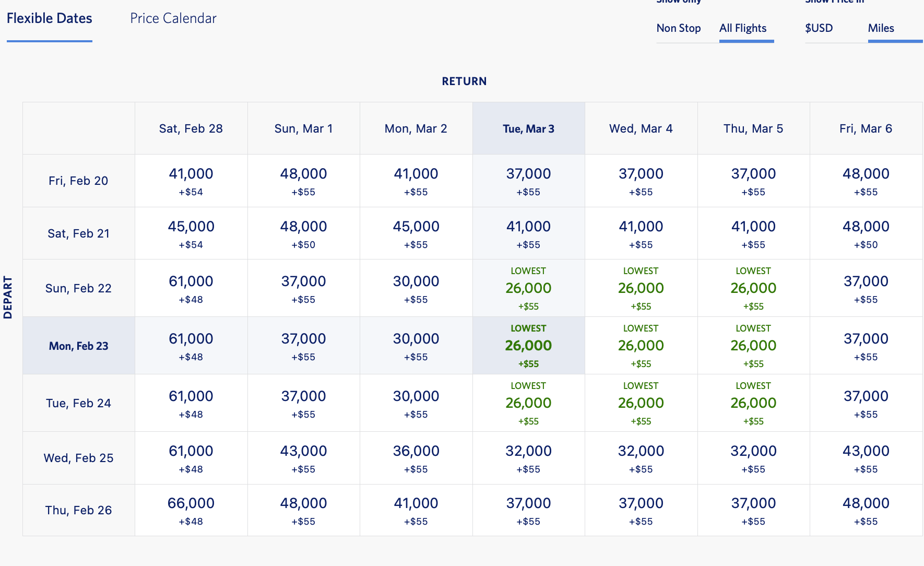Pick Wed Feb 25 to Thu Mar 5 fare
The width and height of the screenshot is (924, 566).
[753, 458]
